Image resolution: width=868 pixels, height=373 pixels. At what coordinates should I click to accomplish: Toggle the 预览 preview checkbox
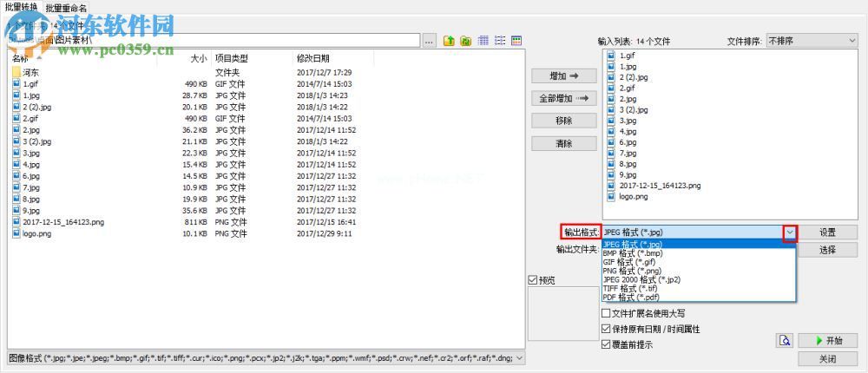(x=533, y=280)
